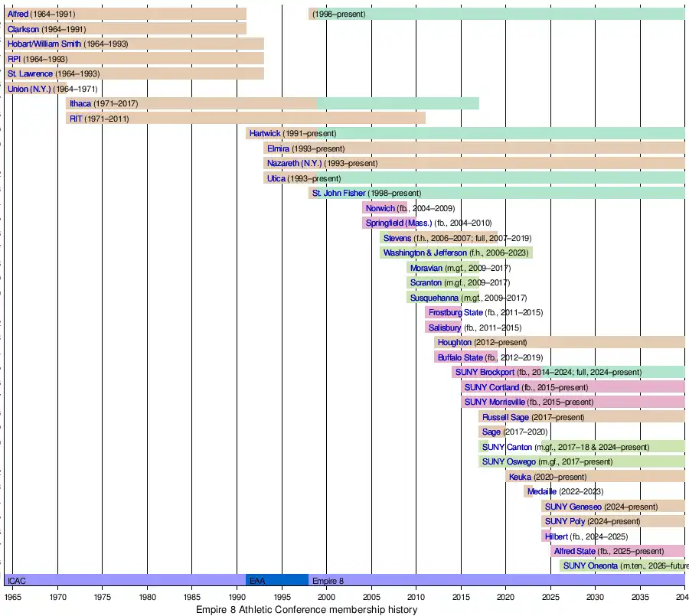Click the 2000 year label on axis
Screen dimensions: 689x616
326,596
